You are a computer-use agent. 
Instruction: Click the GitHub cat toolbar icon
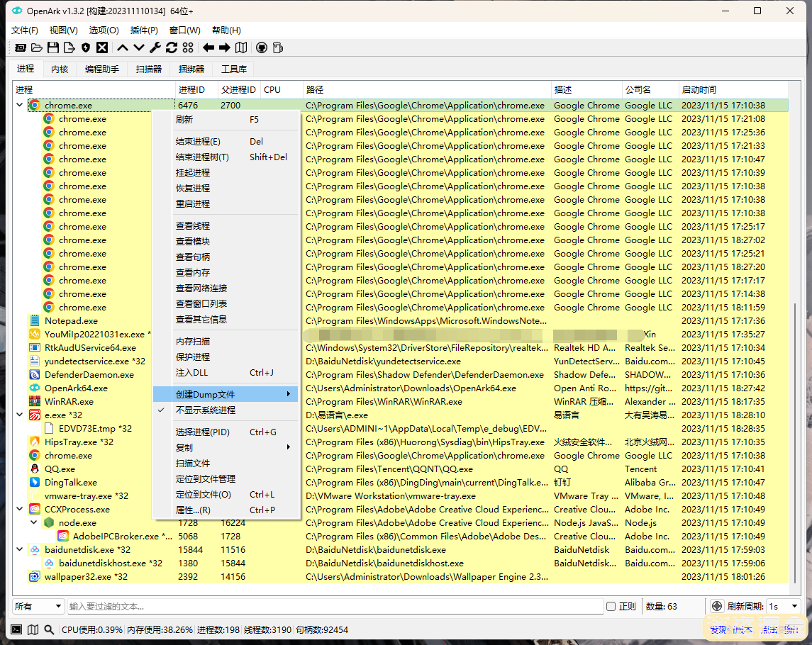point(262,47)
